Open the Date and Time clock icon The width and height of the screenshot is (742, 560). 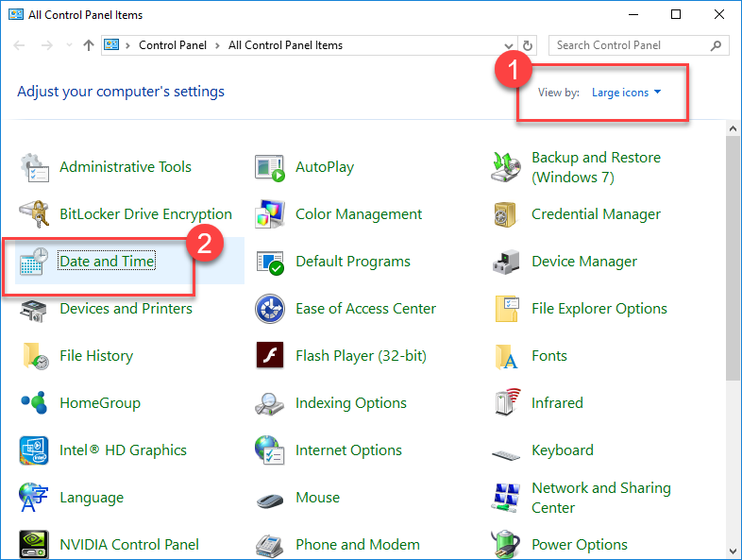coord(34,262)
